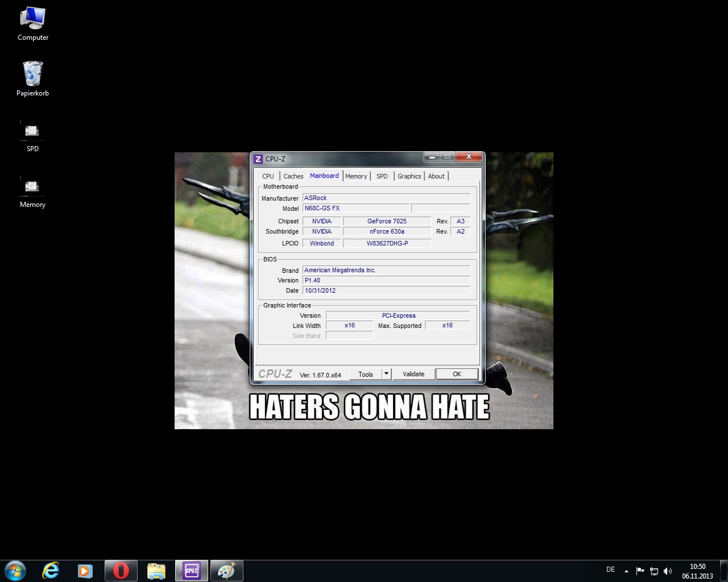This screenshot has width=728, height=582.
Task: Click the OK button
Action: (457, 374)
